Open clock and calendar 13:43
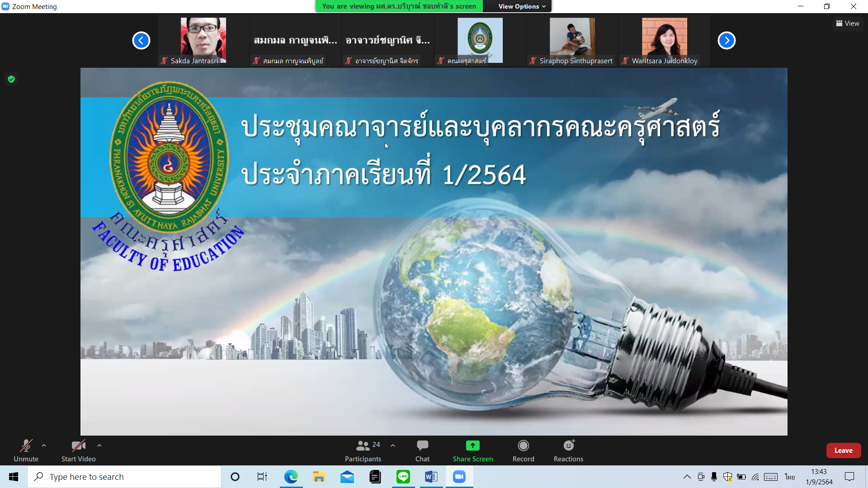The height and width of the screenshot is (488, 868). click(819, 477)
